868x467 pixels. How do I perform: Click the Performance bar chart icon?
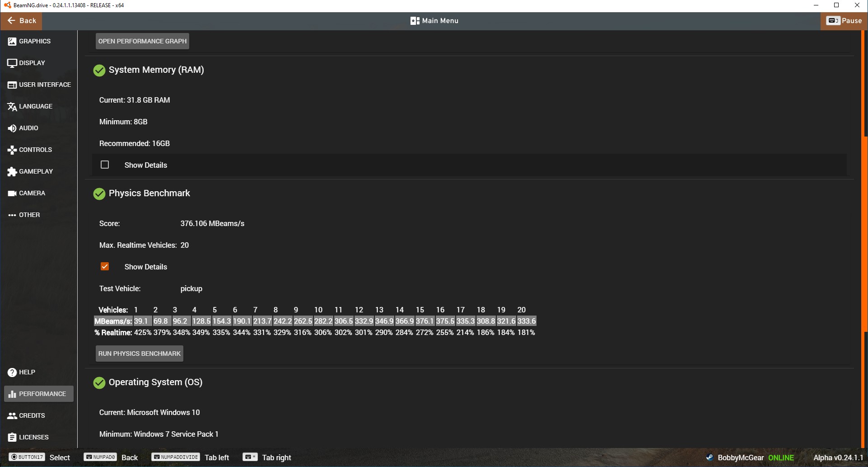tap(12, 394)
